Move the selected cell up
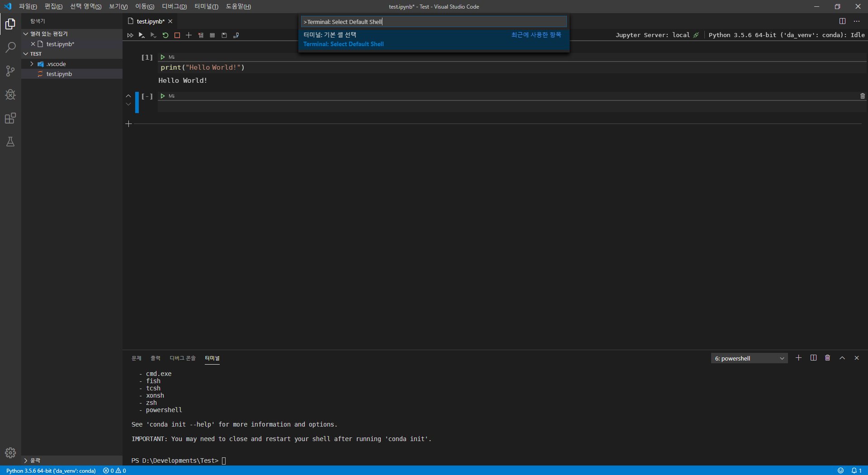868x475 pixels. click(128, 96)
